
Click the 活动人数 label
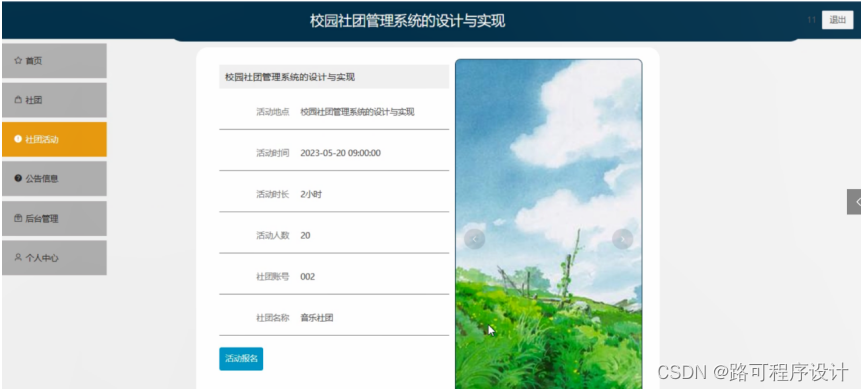(273, 236)
